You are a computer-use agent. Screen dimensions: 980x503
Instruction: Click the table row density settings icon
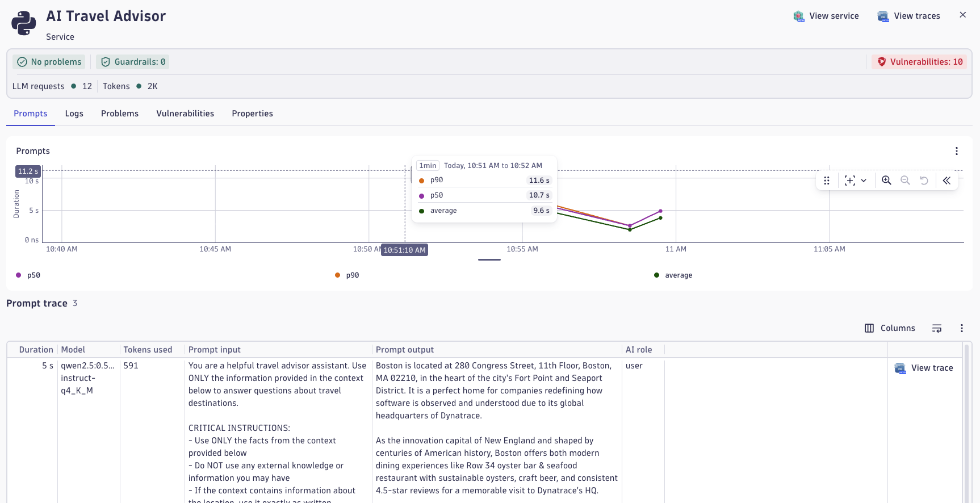[937, 328]
